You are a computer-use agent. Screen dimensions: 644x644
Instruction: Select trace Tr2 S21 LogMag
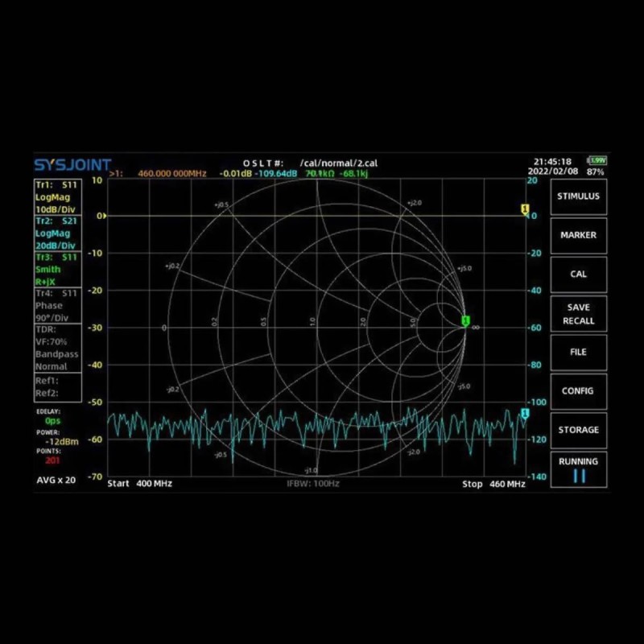[57, 233]
